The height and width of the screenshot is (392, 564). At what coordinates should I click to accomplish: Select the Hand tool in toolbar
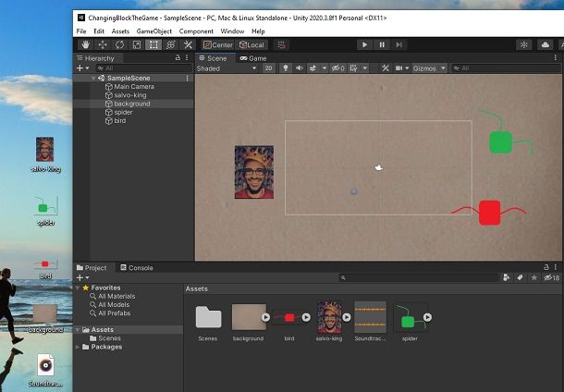[x=86, y=45]
